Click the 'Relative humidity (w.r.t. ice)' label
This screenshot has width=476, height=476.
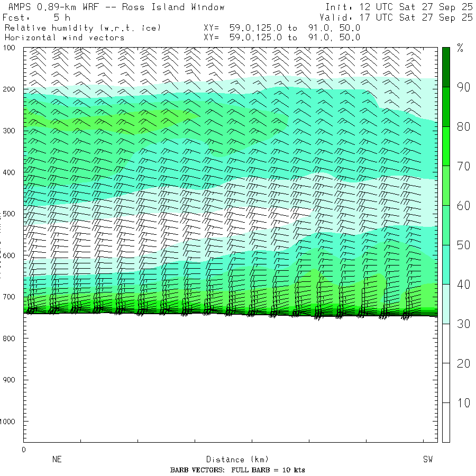click(x=83, y=28)
